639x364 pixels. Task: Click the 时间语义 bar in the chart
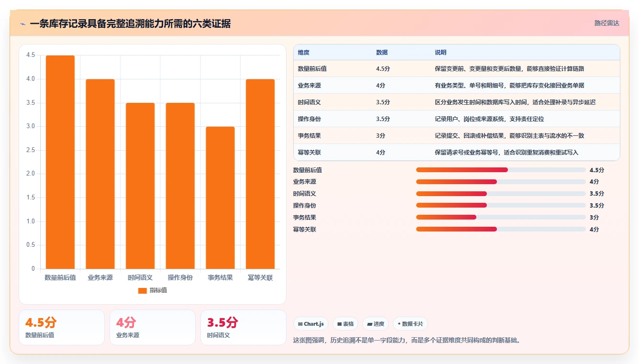(140, 186)
